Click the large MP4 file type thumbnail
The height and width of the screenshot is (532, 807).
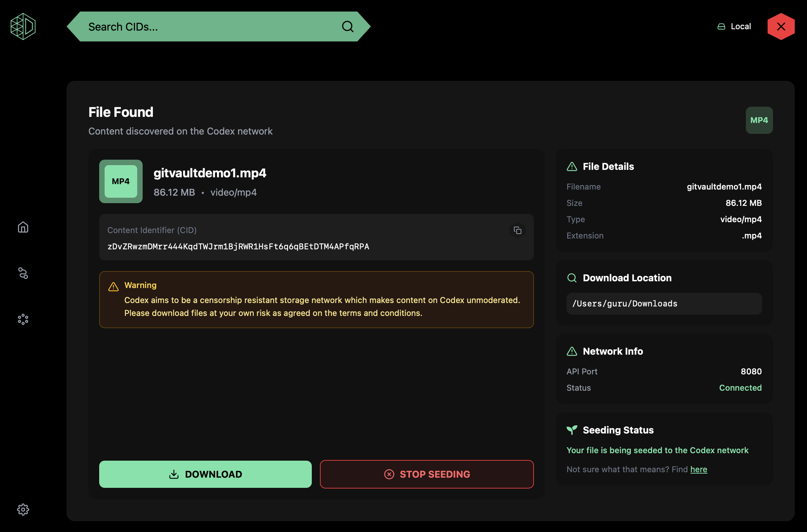point(121,181)
